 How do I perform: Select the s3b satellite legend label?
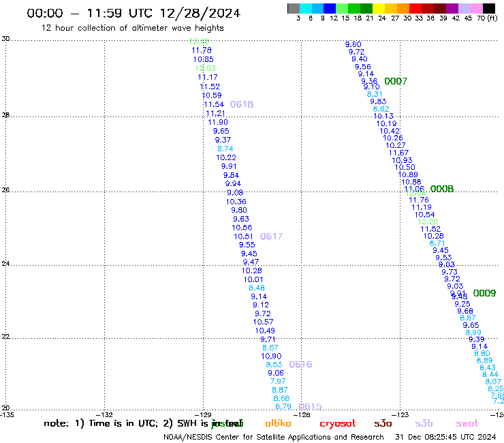click(424, 423)
